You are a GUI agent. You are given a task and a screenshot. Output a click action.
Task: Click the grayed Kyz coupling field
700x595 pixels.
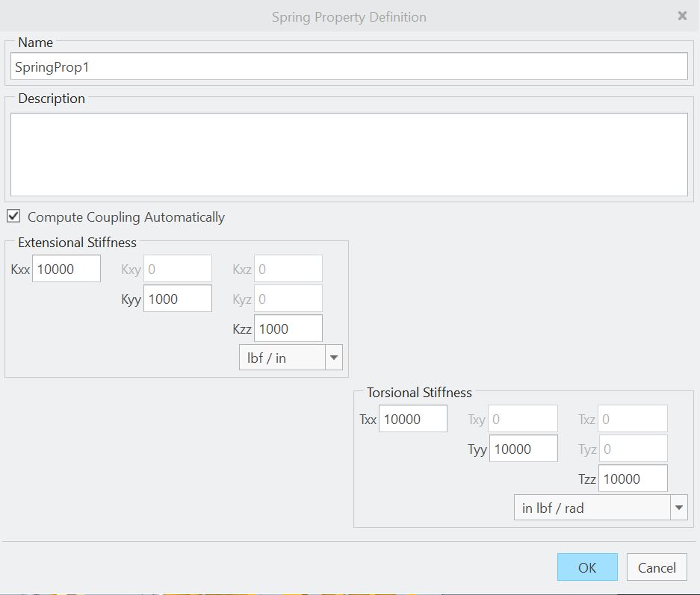click(x=288, y=298)
